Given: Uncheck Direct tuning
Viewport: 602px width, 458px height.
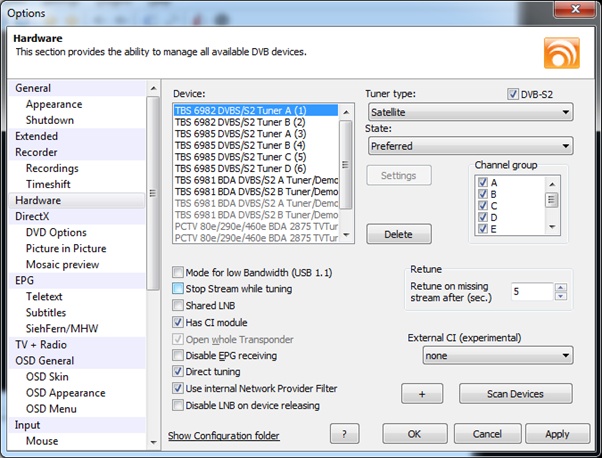Looking at the screenshot, I should [178, 372].
